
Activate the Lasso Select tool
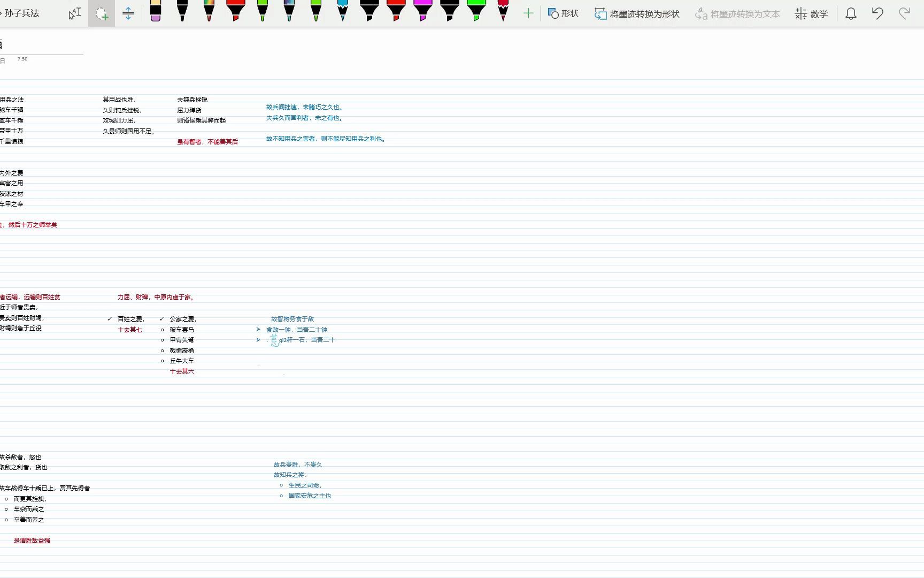click(102, 13)
